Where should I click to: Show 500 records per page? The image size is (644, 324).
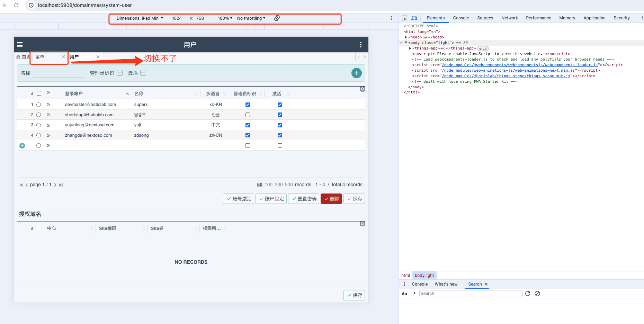[x=289, y=185]
